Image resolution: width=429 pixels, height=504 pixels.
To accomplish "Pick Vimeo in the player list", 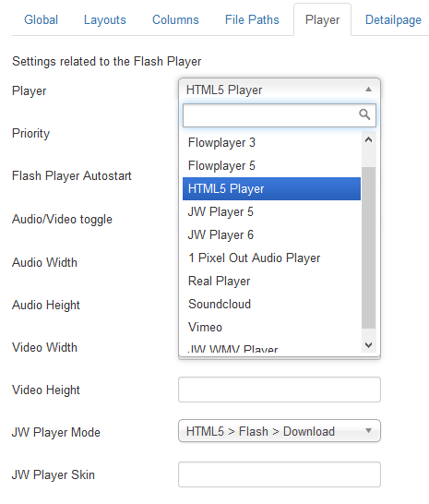I will (x=271, y=327).
